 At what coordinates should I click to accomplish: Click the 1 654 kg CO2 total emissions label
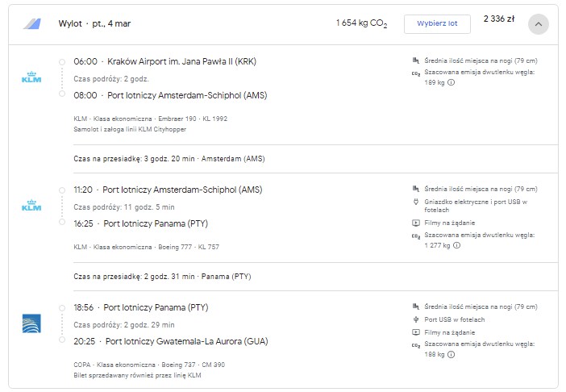click(x=361, y=23)
